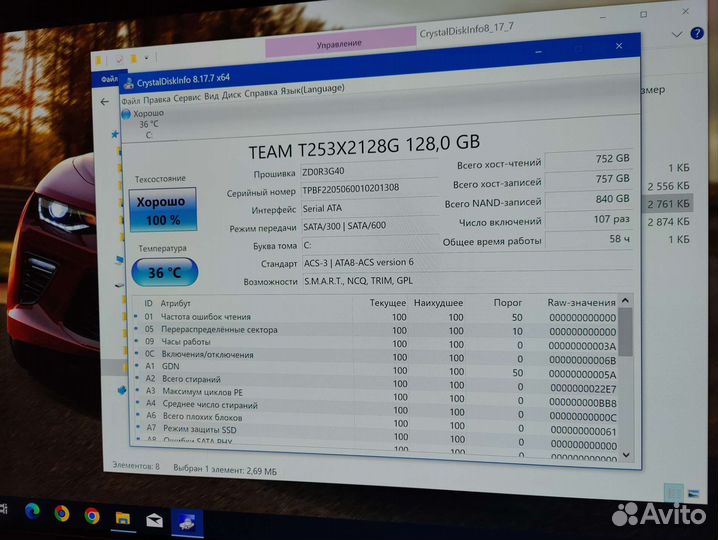Image resolution: width=718 pixels, height=540 pixels.
Task: Select the Частота ошибок чтения attribute row
Action: (x=375, y=317)
